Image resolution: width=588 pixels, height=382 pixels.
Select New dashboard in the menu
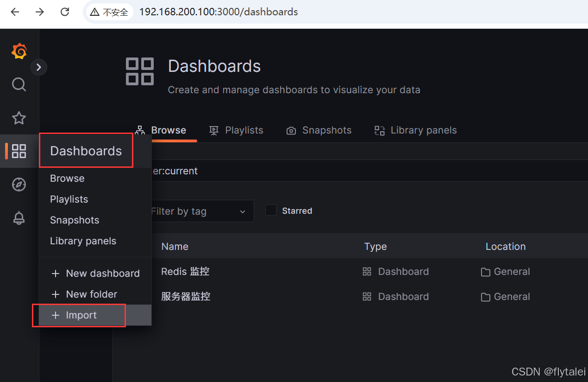[x=95, y=274]
